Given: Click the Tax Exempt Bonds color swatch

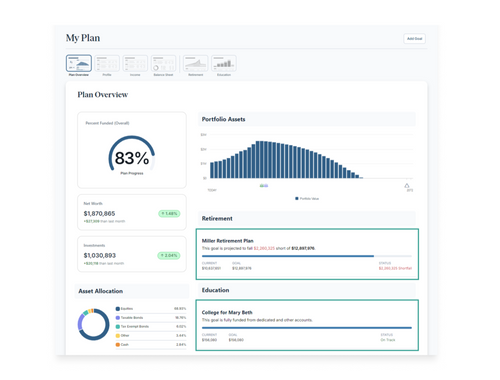Looking at the screenshot, I should point(118,327).
